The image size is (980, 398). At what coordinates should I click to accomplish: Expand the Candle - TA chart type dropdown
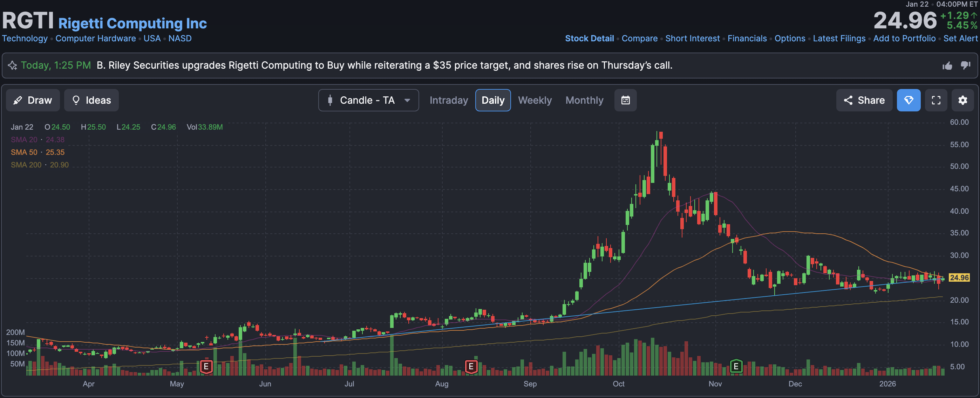368,100
